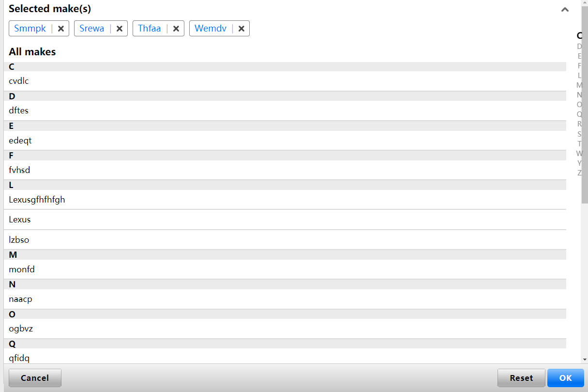This screenshot has width=588, height=392.
Task: Select the naacp make
Action: 285,299
